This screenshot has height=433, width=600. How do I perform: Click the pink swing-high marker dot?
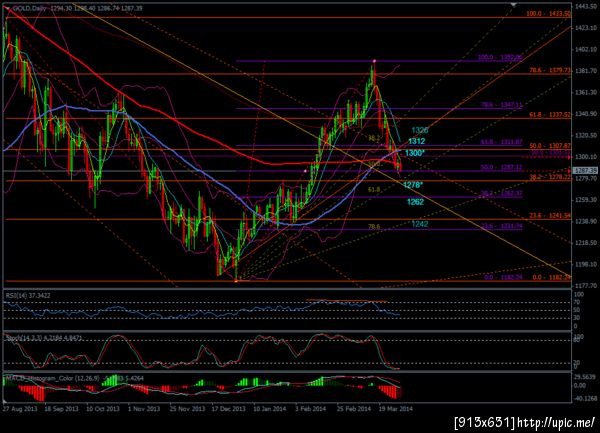pyautogui.click(x=374, y=61)
